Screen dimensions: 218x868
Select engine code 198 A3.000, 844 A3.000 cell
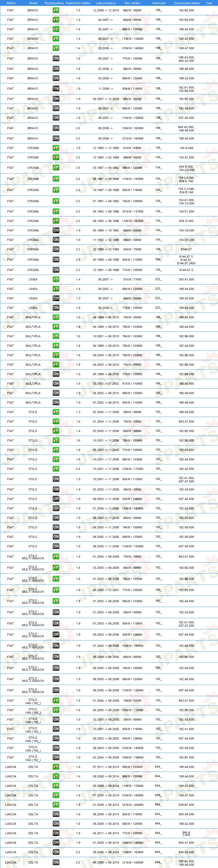pos(186,59)
